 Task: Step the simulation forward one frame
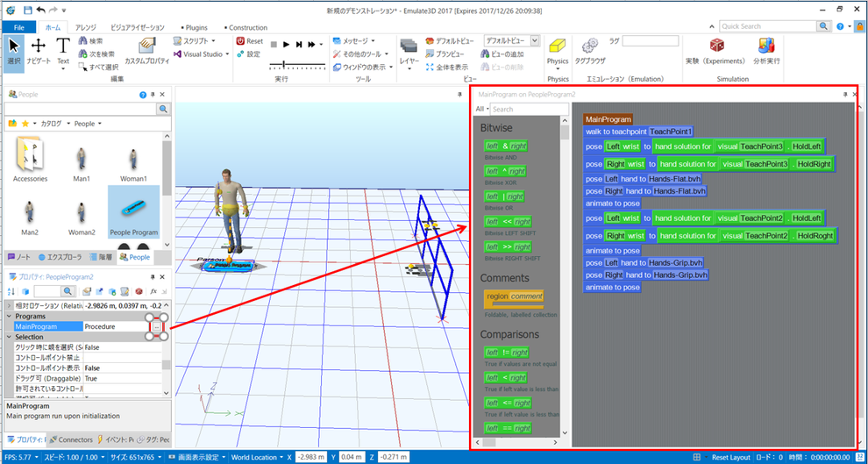pos(299,45)
